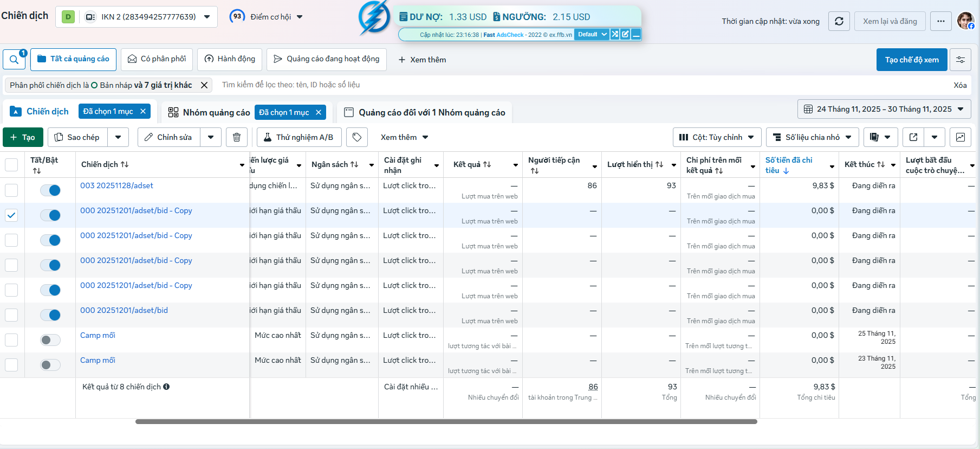Open Quảng cáo đối với 1 Nhóm quảng cáo tab
980x449 pixels.
click(x=425, y=112)
